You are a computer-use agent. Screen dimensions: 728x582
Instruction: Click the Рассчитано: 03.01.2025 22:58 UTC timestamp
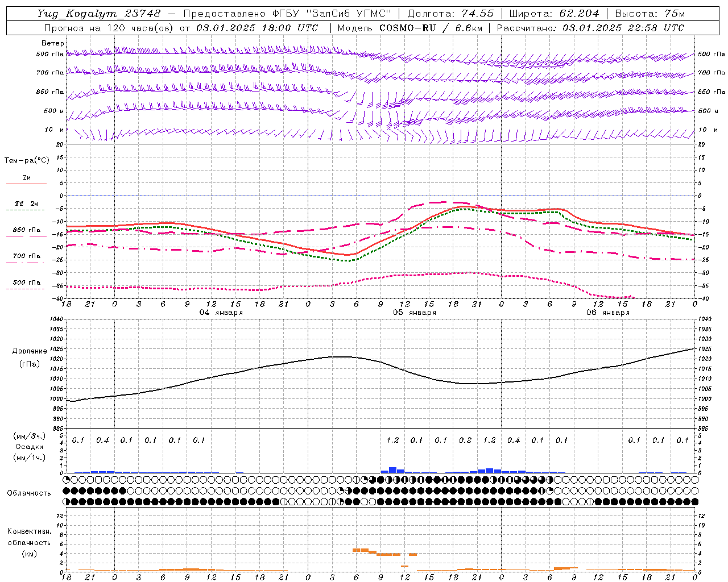click(x=590, y=28)
